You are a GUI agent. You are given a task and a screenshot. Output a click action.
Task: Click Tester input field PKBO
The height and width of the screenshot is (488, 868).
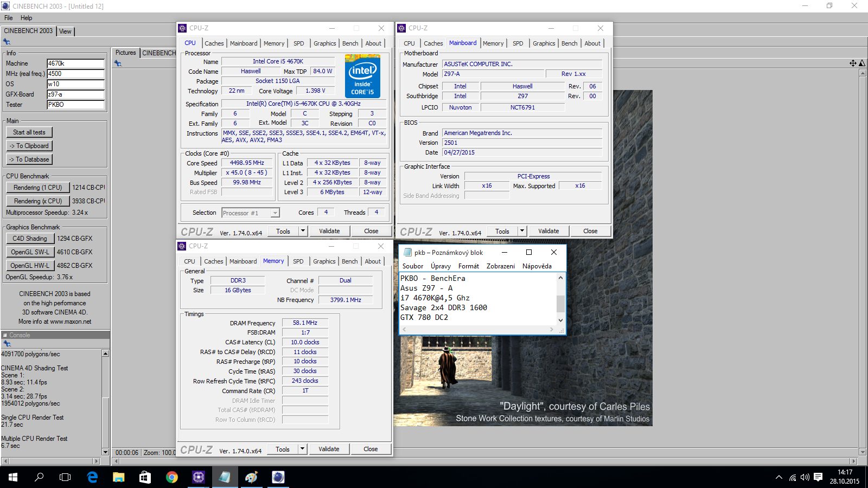(75, 105)
